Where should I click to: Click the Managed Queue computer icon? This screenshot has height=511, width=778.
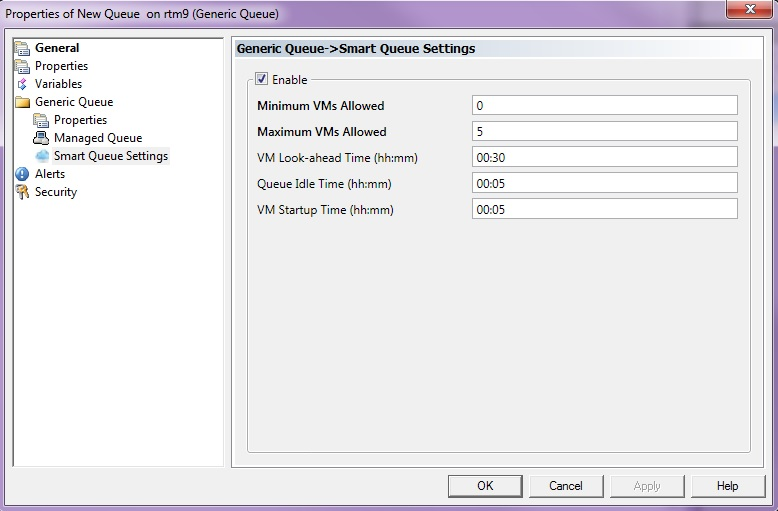pyautogui.click(x=41, y=138)
